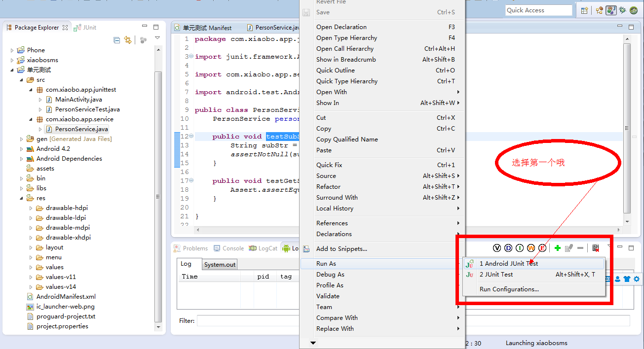Click the blue t-shirt skin icon
The image size is (644, 349).
pos(627,279)
